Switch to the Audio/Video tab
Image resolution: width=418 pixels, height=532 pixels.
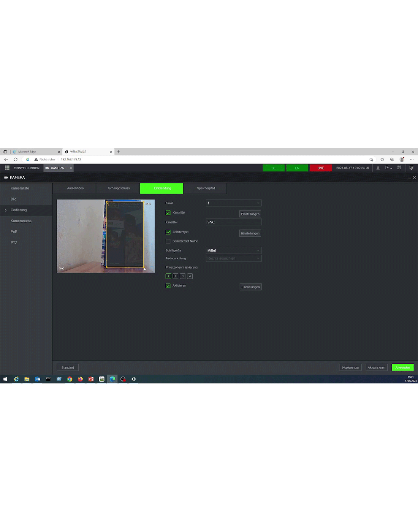(75, 188)
